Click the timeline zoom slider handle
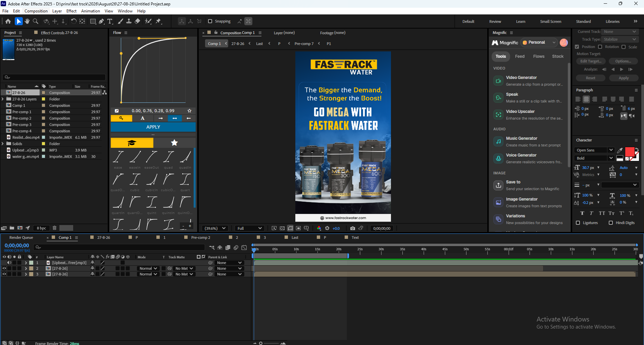The height and width of the screenshot is (345, 644). pos(261,343)
